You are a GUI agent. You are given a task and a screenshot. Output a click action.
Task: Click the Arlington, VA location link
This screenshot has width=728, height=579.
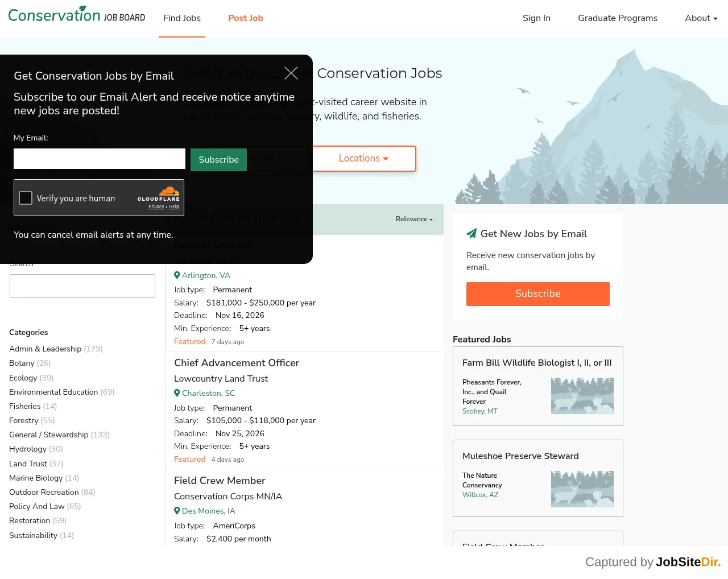pos(206,275)
